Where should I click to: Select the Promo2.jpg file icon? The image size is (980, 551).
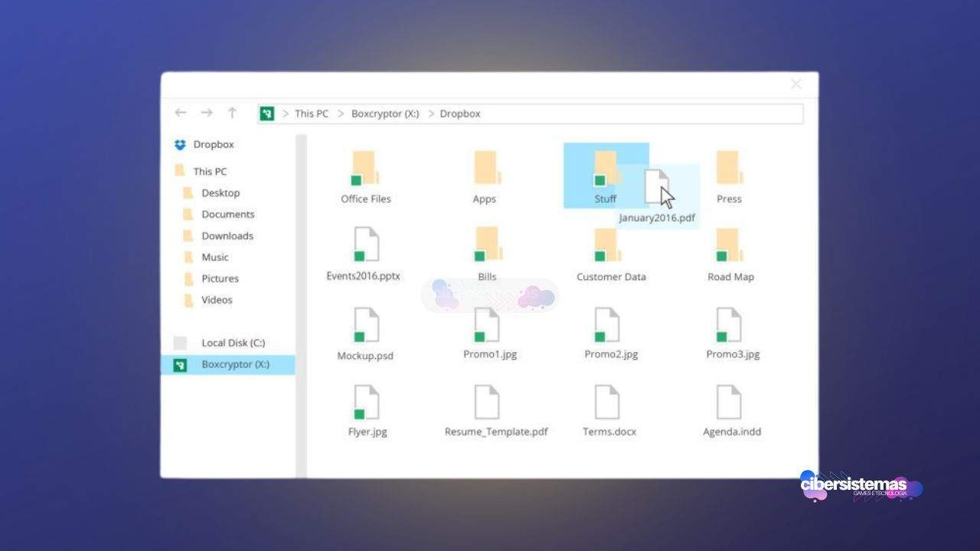607,324
